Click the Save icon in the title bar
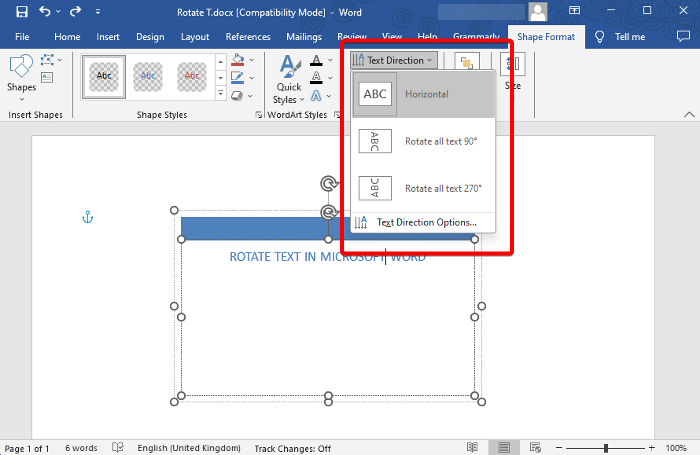The width and height of the screenshot is (700, 455). 22,12
